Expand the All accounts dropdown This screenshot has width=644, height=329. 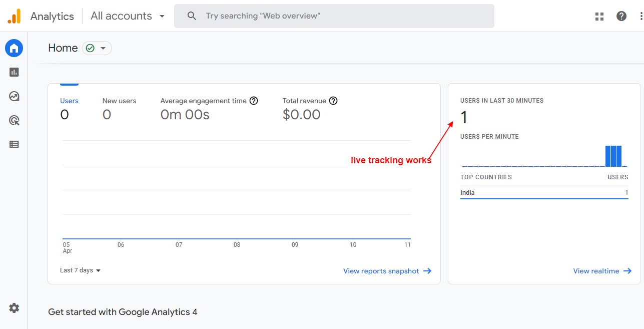128,16
